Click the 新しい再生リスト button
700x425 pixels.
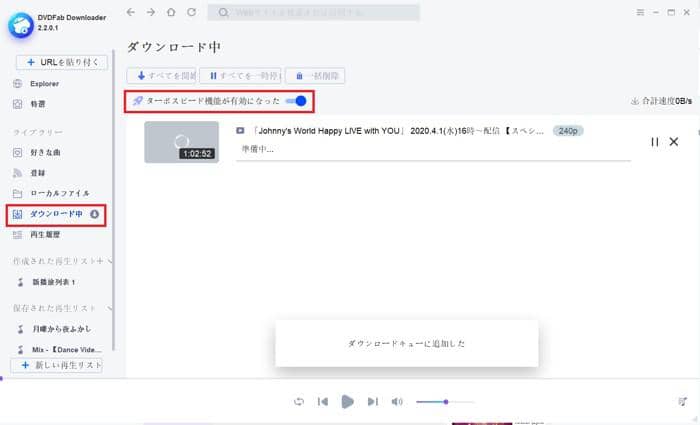(x=57, y=365)
